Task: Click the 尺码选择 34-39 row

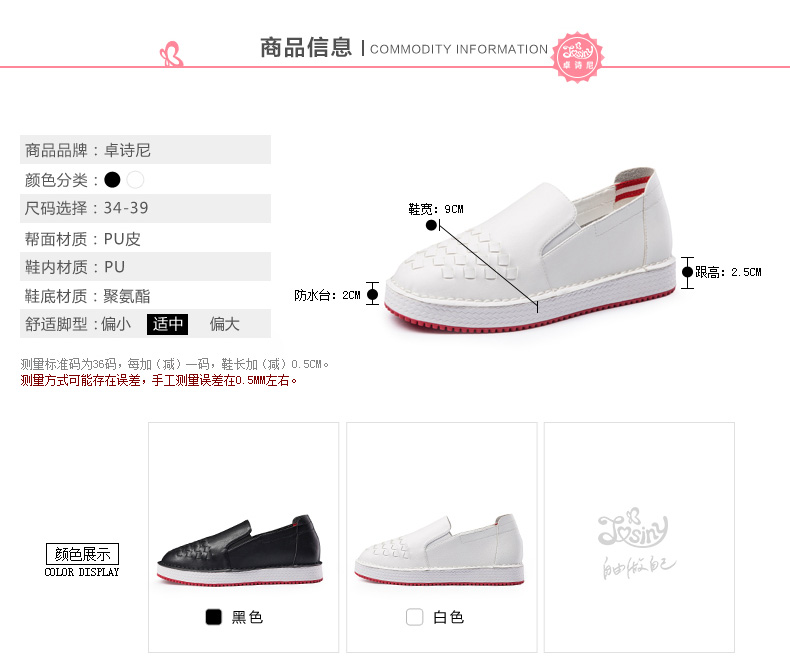Action: [x=145, y=208]
